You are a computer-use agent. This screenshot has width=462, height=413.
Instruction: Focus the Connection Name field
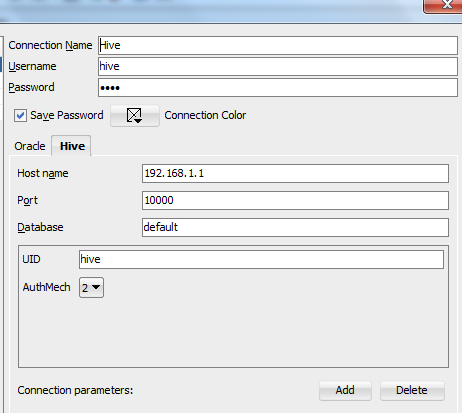pyautogui.click(x=278, y=45)
